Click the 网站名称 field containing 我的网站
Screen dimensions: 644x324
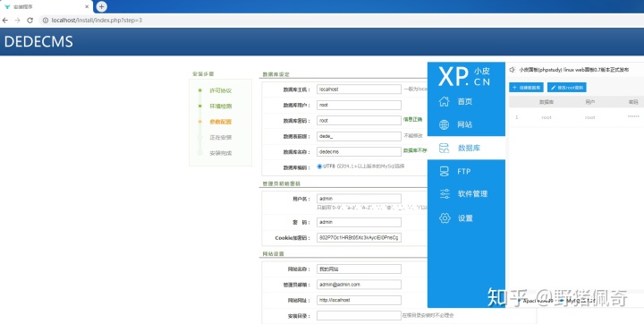(x=359, y=269)
